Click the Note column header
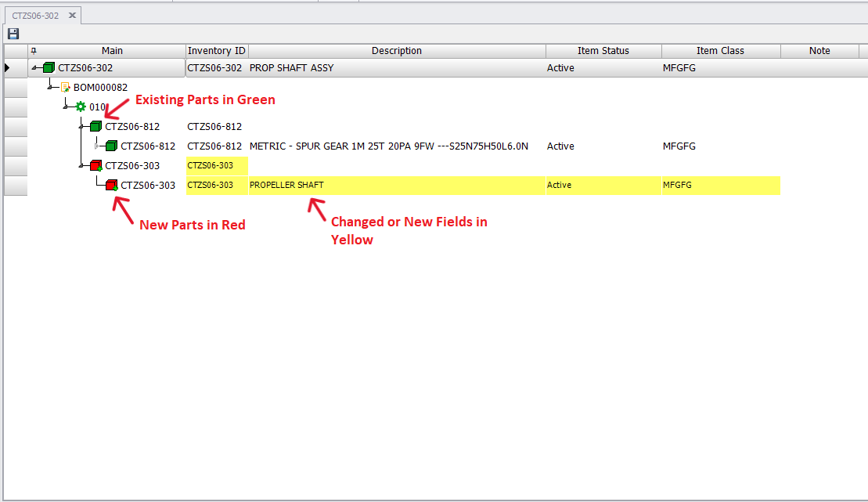The height and width of the screenshot is (502, 868). [819, 51]
